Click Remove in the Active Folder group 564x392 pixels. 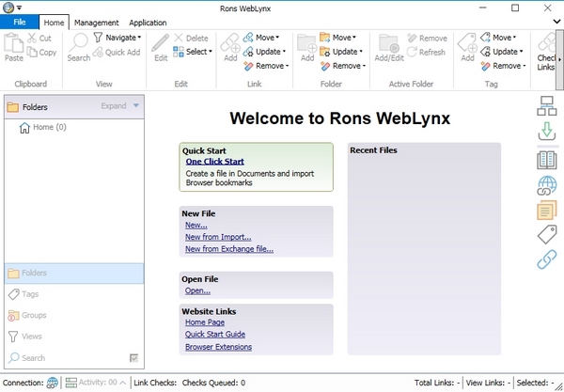tap(428, 39)
